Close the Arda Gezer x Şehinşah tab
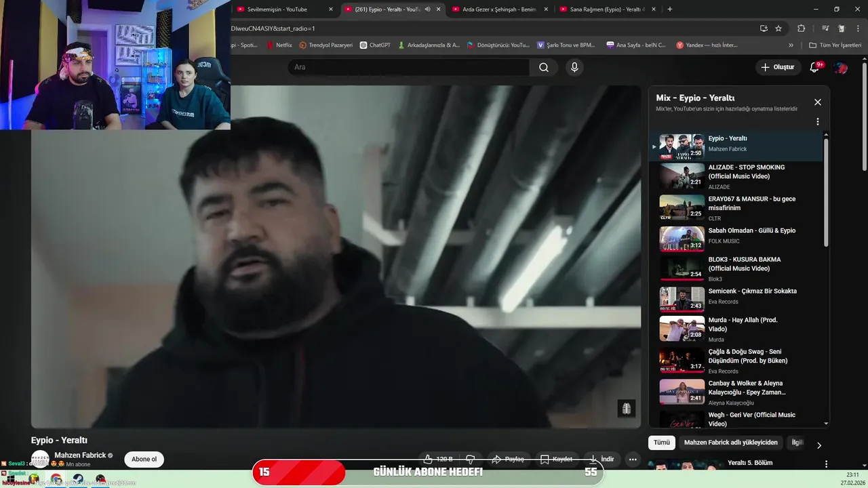The height and width of the screenshot is (488, 868). click(x=546, y=9)
